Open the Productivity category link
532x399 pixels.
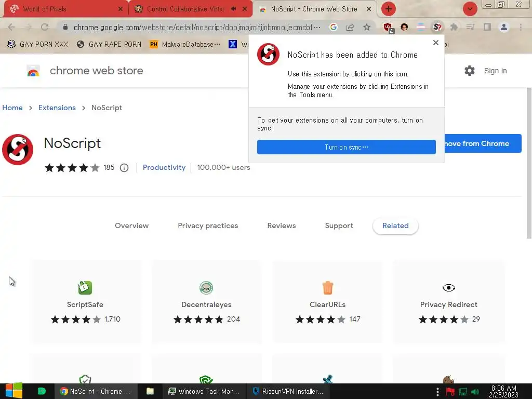click(x=164, y=167)
